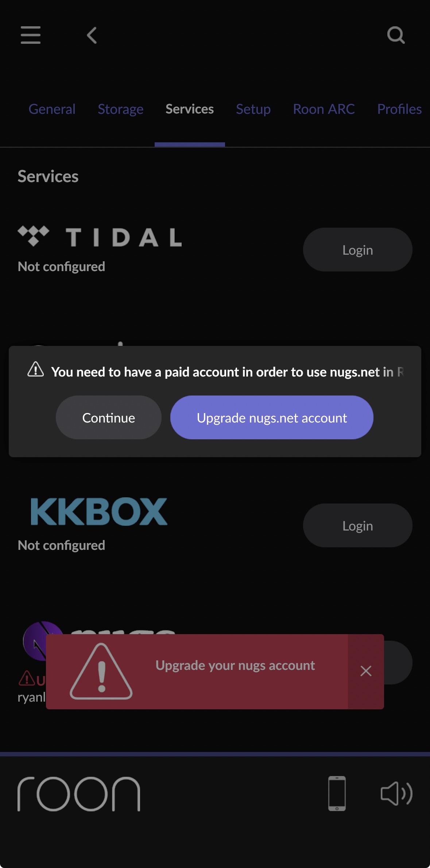Switch to the Storage tab
Image resolution: width=430 pixels, height=868 pixels.
coord(121,109)
